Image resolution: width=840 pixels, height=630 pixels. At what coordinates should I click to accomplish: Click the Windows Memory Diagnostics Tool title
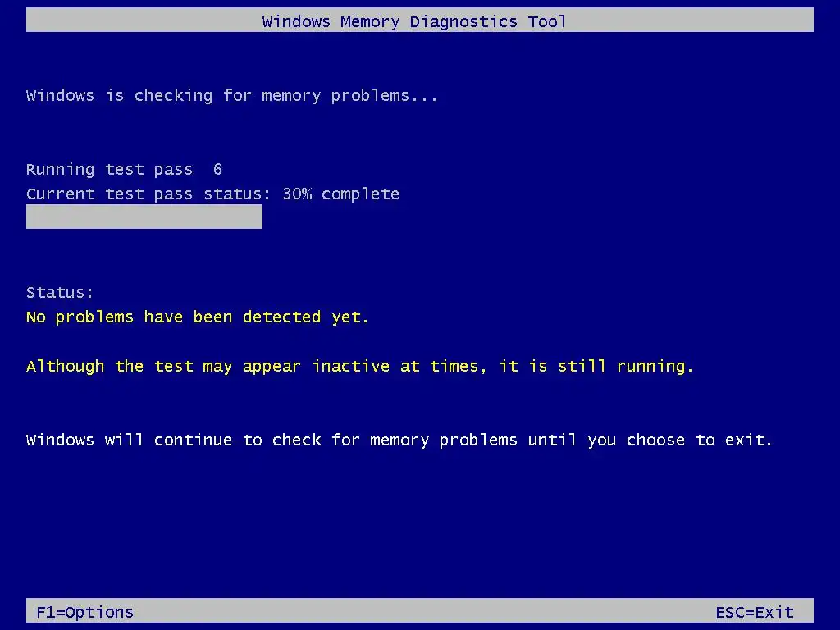coord(413,22)
